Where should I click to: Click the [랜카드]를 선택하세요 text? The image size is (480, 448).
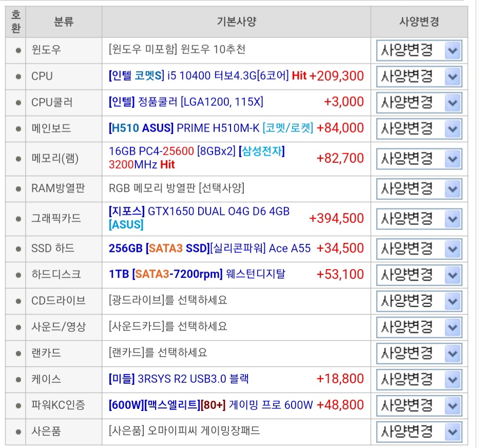[158, 353]
